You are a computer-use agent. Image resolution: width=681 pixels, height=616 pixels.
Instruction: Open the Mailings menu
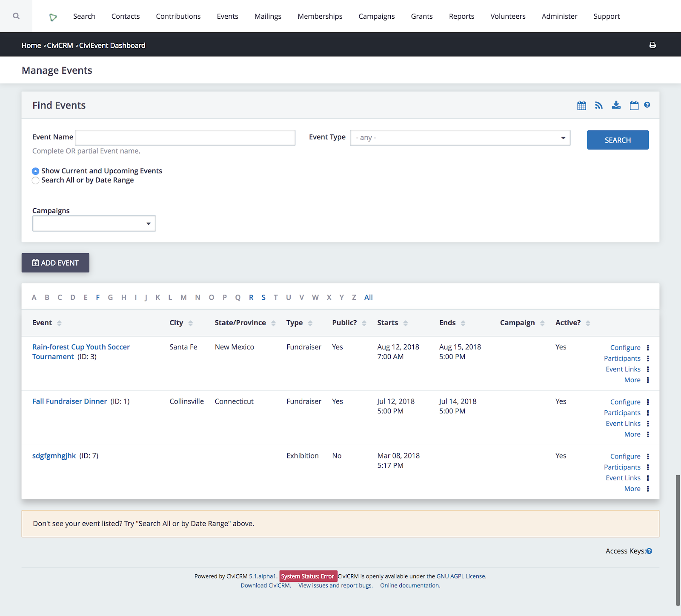coord(268,16)
